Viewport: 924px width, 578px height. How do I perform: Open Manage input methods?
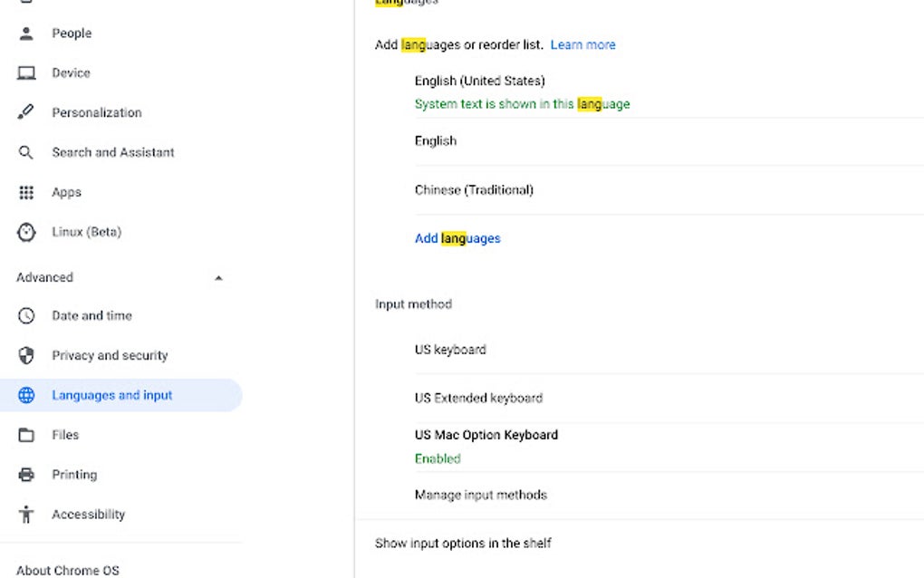(481, 495)
